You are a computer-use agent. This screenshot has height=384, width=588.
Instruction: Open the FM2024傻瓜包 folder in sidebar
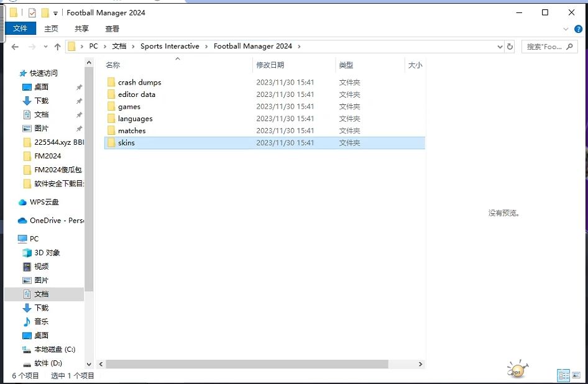[x=58, y=170]
